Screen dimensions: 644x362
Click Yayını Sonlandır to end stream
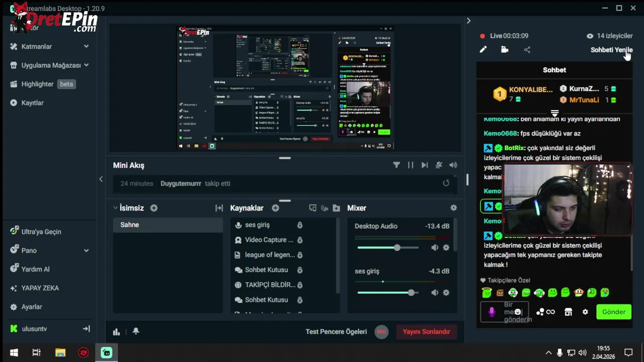(x=426, y=332)
